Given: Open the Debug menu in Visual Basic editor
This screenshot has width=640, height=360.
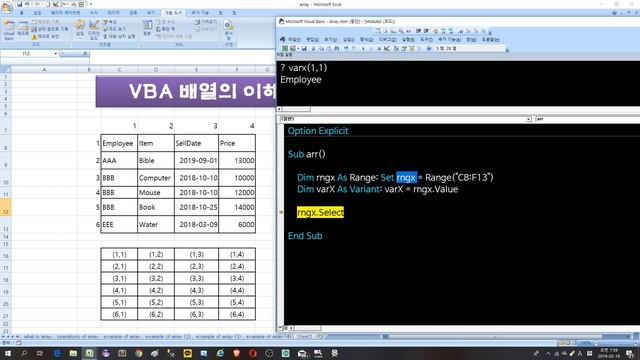Looking at the screenshot, I should [387, 40].
